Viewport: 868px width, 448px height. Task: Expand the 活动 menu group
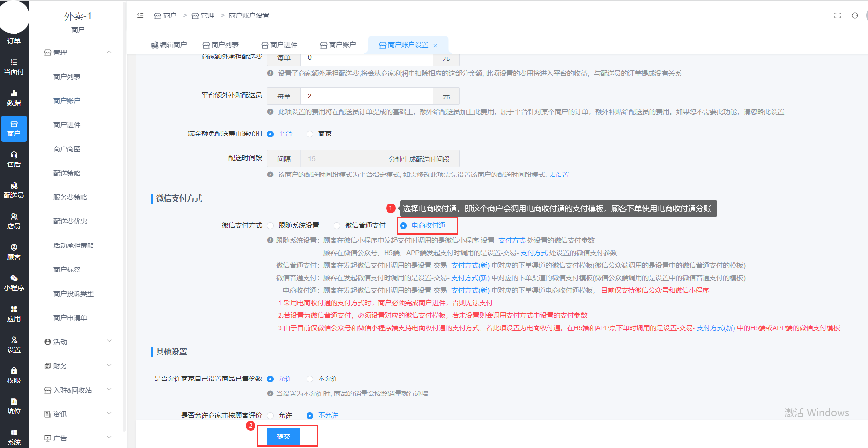click(x=77, y=342)
